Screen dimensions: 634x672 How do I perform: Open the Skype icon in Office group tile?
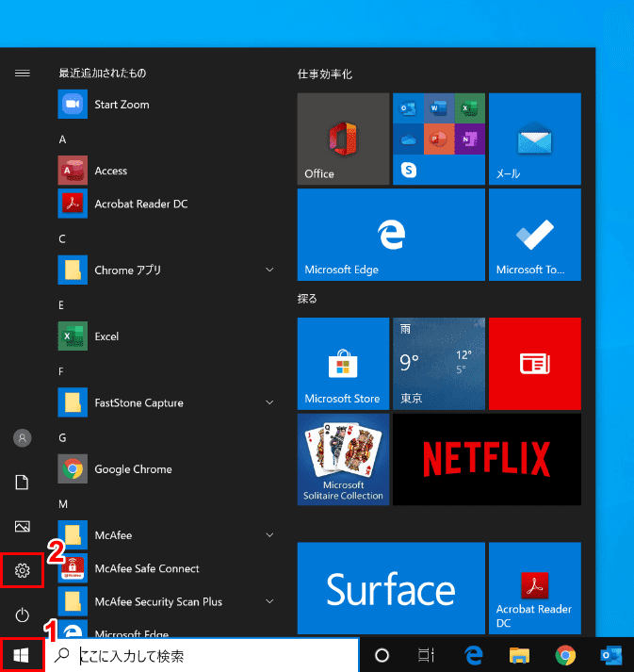pyautogui.click(x=408, y=171)
